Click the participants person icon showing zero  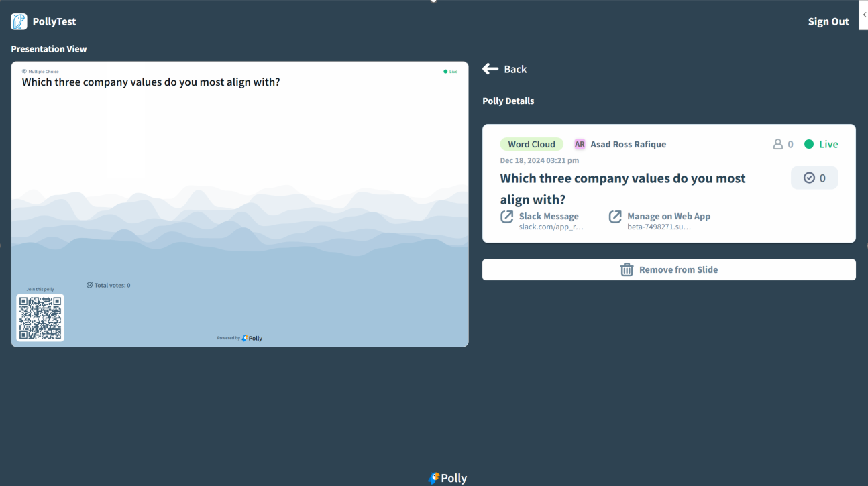pos(779,143)
